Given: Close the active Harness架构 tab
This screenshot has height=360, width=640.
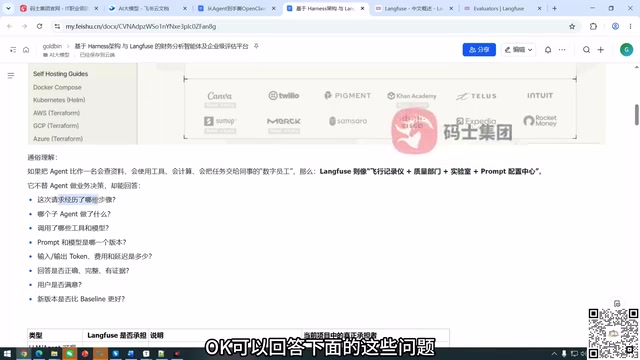Looking at the screenshot, I should 362,8.
